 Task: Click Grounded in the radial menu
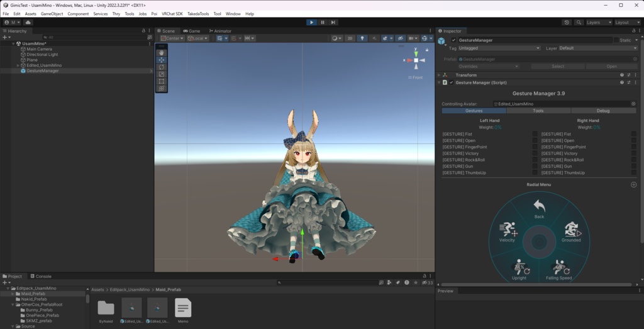tap(571, 233)
